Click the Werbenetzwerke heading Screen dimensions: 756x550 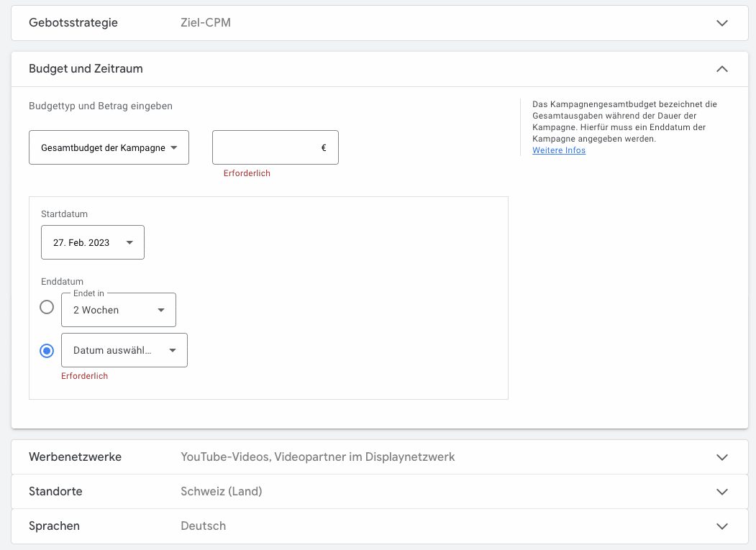(76, 457)
